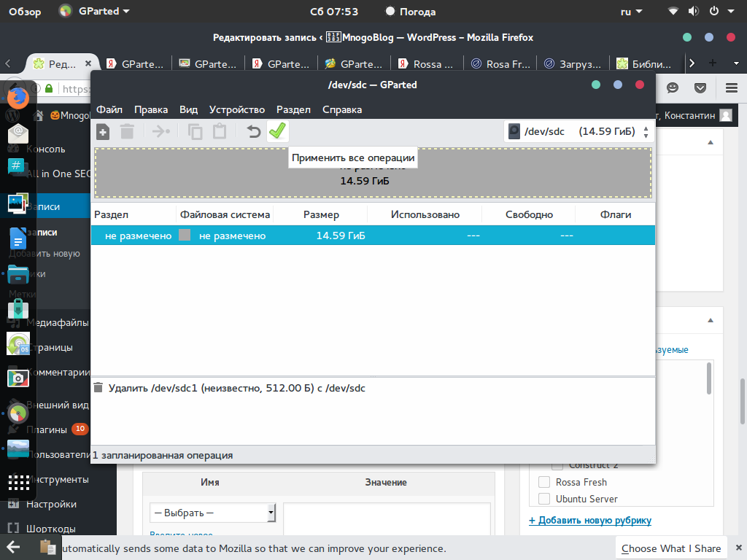The height and width of the screenshot is (560, 747).
Task: Click the Константин user avatar in WordPress bar
Action: pyautogui.click(x=726, y=115)
